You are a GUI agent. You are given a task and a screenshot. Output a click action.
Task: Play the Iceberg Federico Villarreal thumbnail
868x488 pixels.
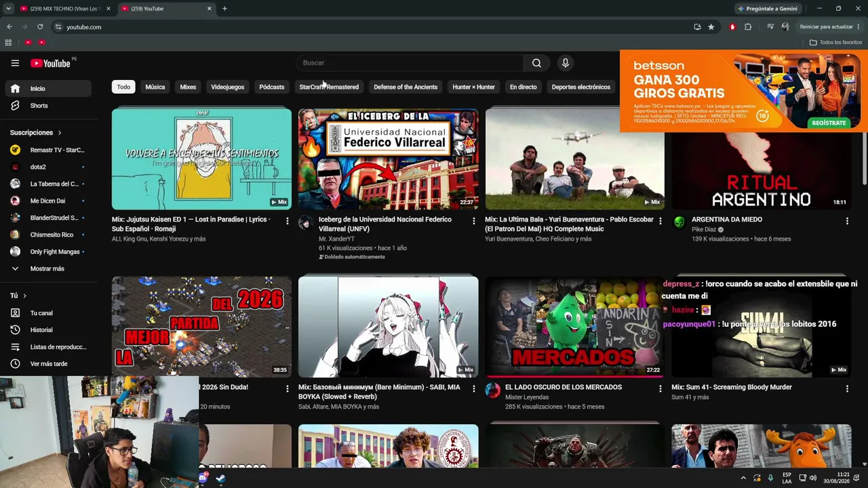(x=388, y=159)
